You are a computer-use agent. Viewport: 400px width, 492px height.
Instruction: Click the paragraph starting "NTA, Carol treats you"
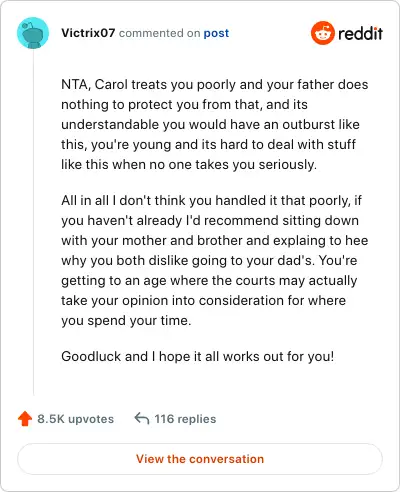click(215, 124)
